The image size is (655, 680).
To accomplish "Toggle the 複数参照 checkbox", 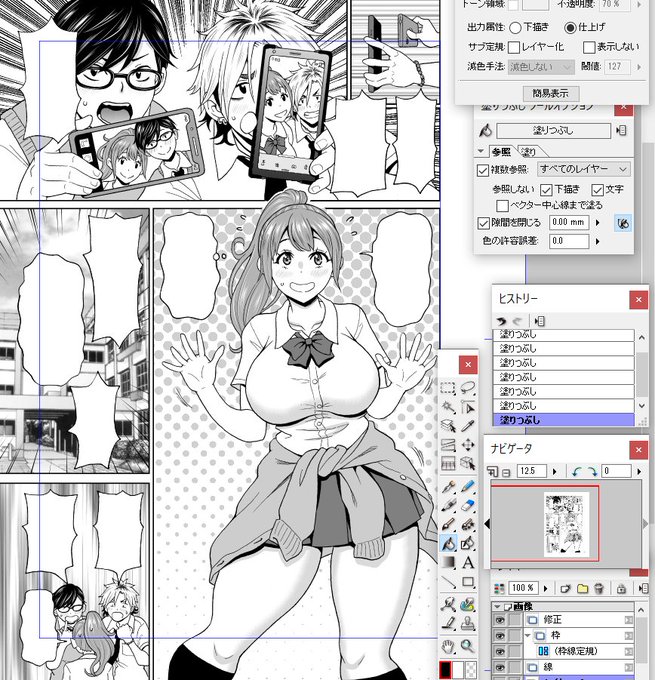I will [x=483, y=170].
